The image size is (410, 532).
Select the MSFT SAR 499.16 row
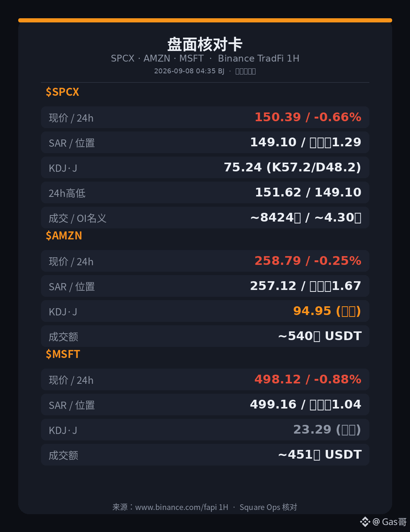pos(205,405)
